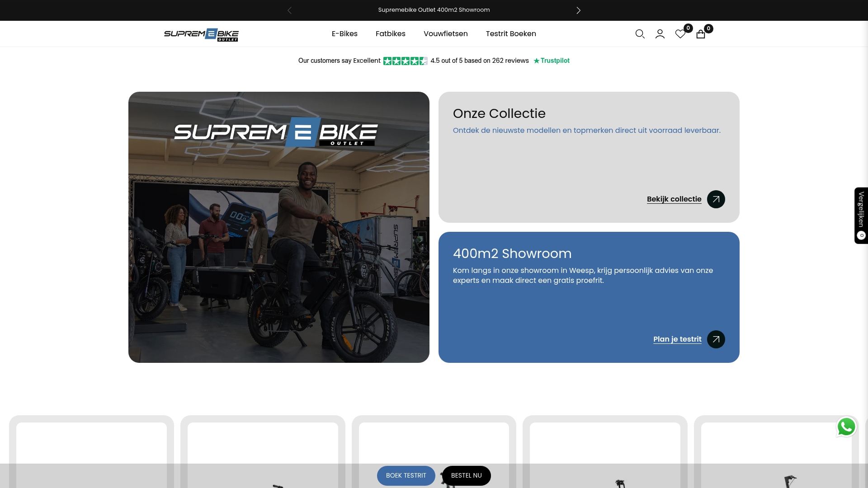The image size is (868, 488).
Task: Click the previous announcement arrow
Action: 289,10
